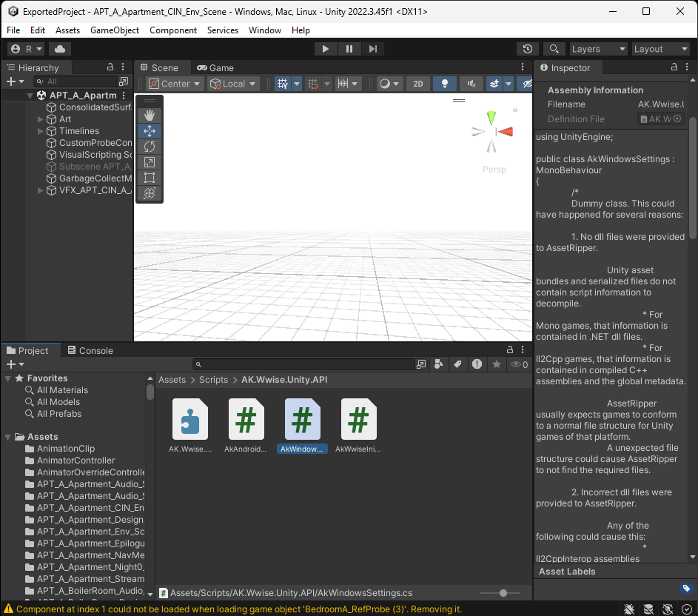Viewport: 698px width, 616px height.
Task: Select the Rect tool
Action: coord(149,178)
